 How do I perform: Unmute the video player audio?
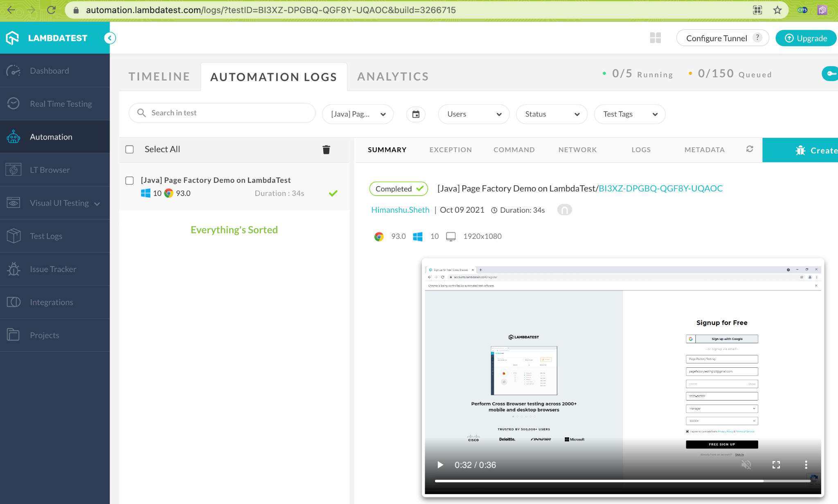pyautogui.click(x=746, y=465)
